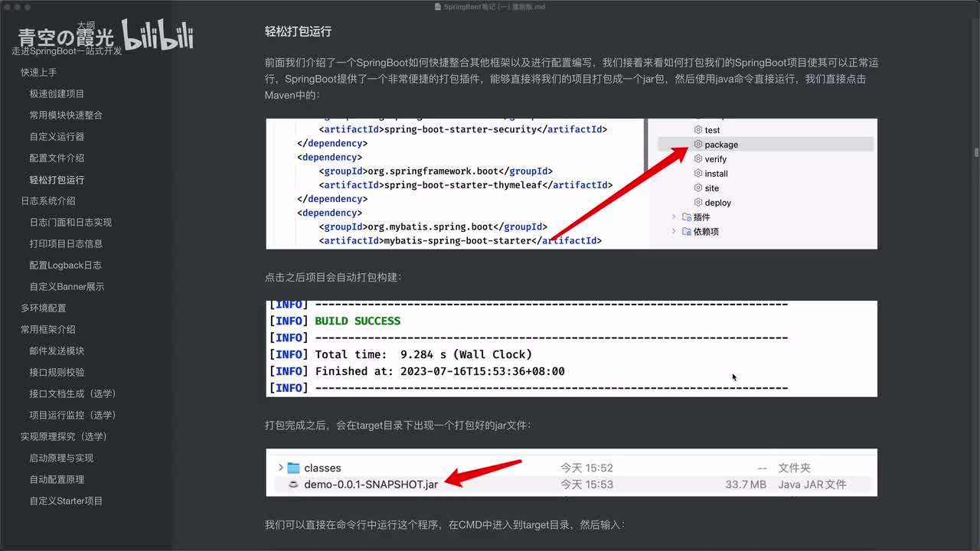Go to 自定义Banner展示 outline entry
The image size is (980, 551).
coord(67,286)
